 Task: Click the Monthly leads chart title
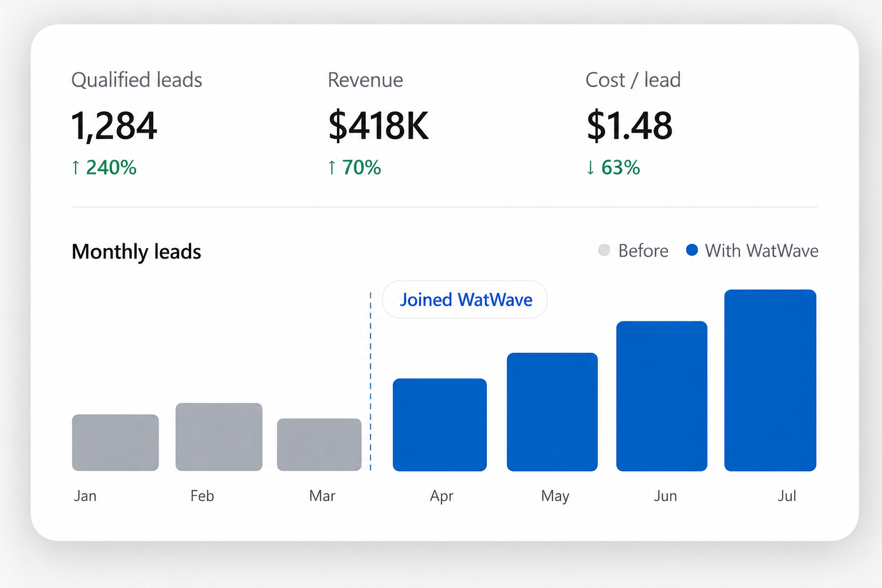coord(137,252)
